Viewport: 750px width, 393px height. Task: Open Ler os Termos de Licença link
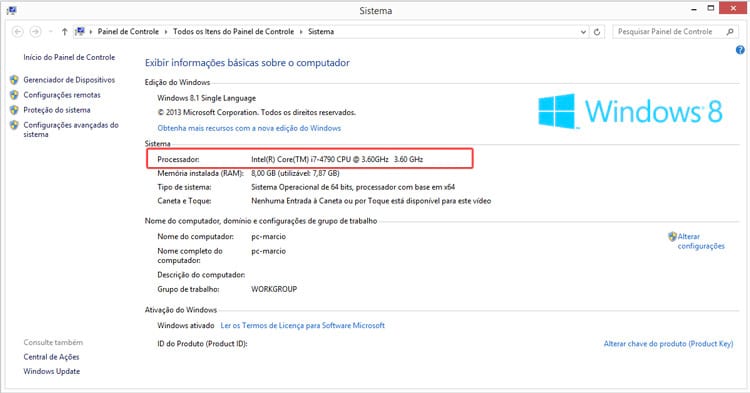point(302,326)
